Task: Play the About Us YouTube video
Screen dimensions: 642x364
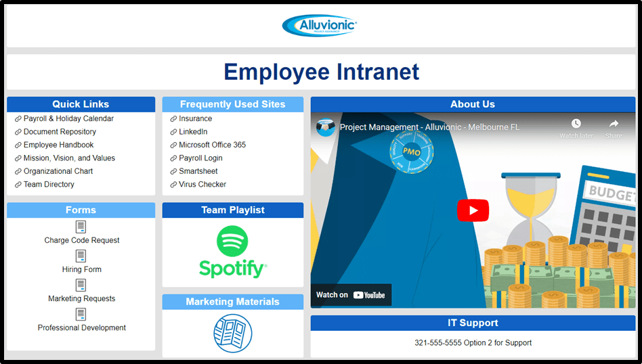Action: coord(473,210)
